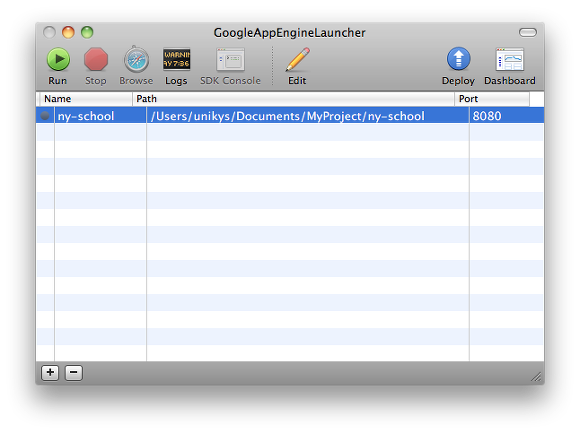Click the yellow minimize window button

[68, 33]
